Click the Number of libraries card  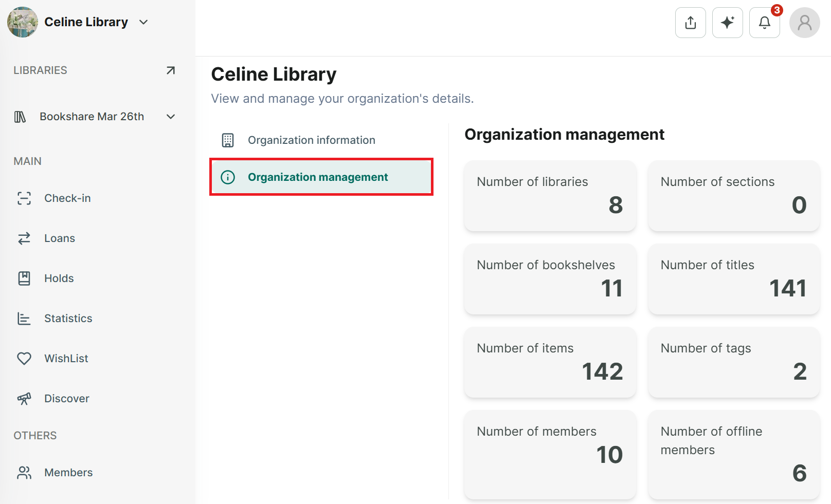click(x=550, y=196)
